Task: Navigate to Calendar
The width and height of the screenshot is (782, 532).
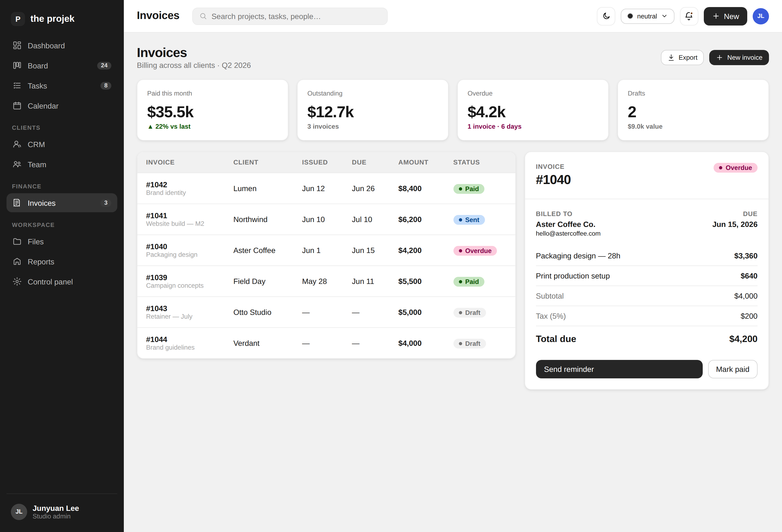Action: pos(62,106)
